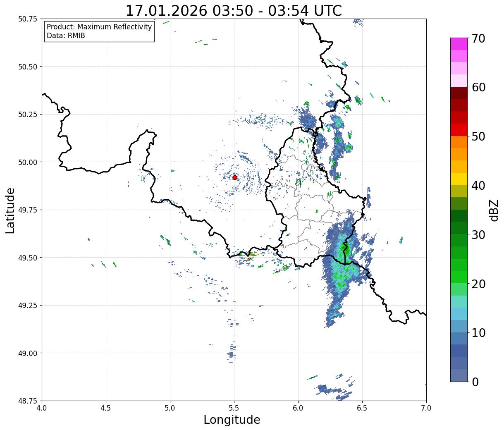
Task: Click the latitude tick label 49.25
Action: pos(27,306)
